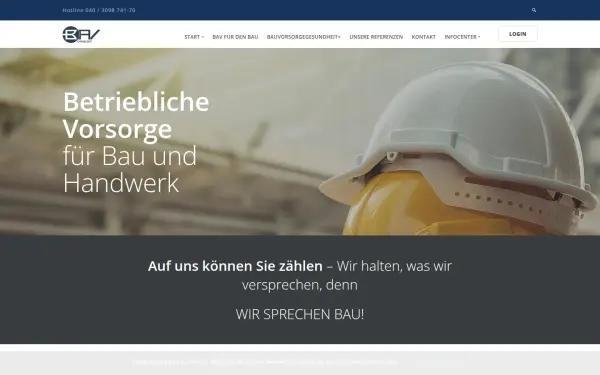This screenshot has width=600, height=375.
Task: Open the START dropdown menu
Action: point(194,37)
